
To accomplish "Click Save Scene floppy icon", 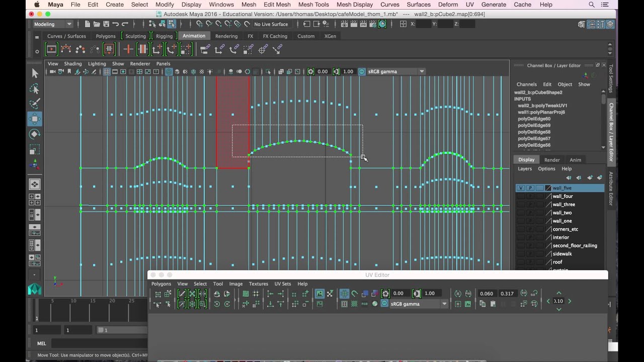I will [x=106, y=24].
